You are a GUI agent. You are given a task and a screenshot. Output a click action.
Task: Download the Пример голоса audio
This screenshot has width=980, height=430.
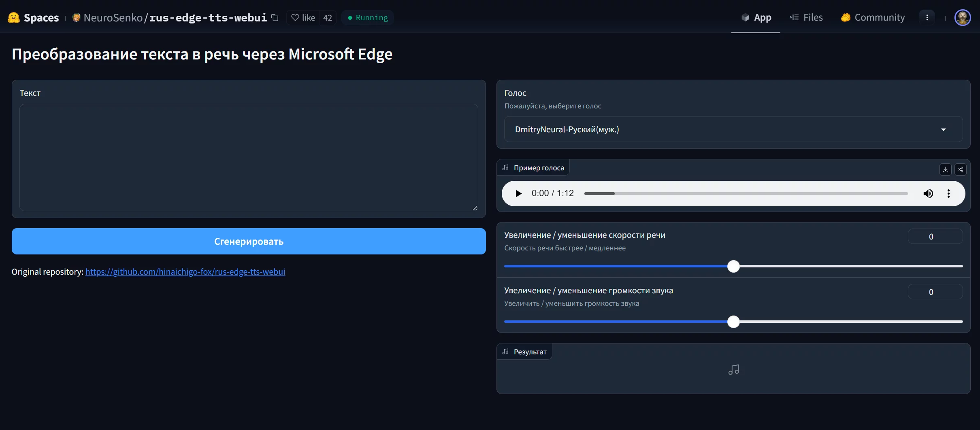pos(946,169)
